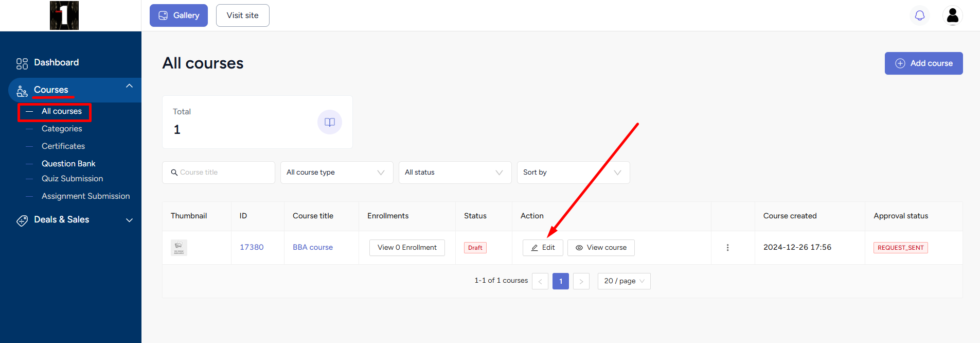Go to Dashboard in sidebar
Viewport: 980px width, 343px height.
pos(57,63)
